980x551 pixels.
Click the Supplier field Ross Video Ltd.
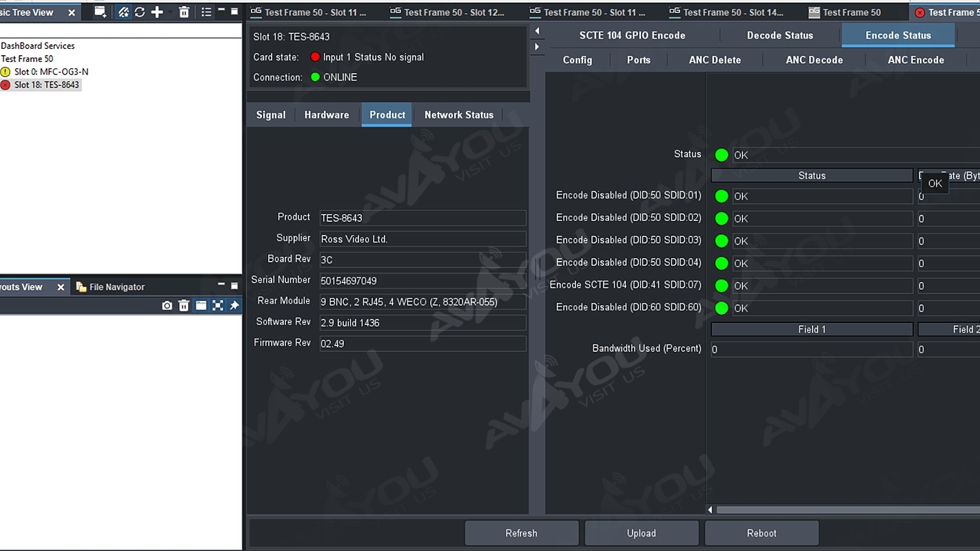(x=422, y=239)
